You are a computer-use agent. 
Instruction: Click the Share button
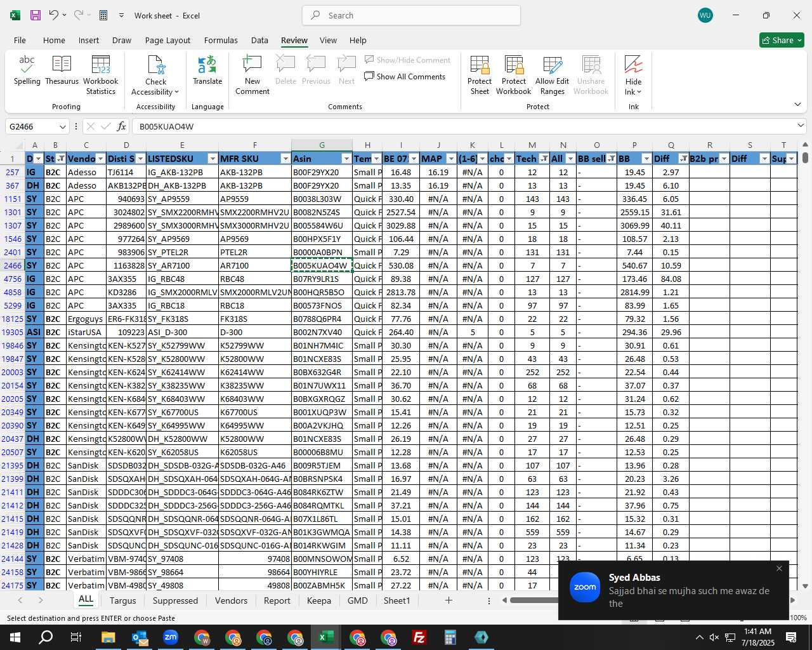point(782,40)
